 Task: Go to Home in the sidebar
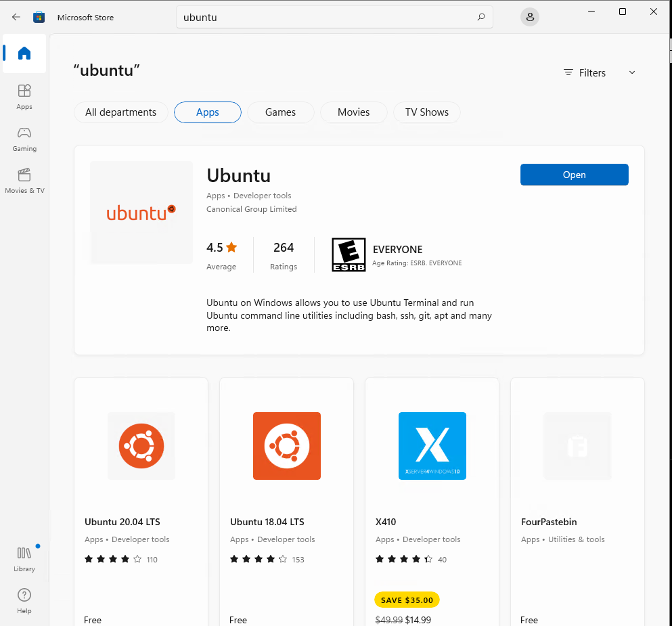coord(24,53)
